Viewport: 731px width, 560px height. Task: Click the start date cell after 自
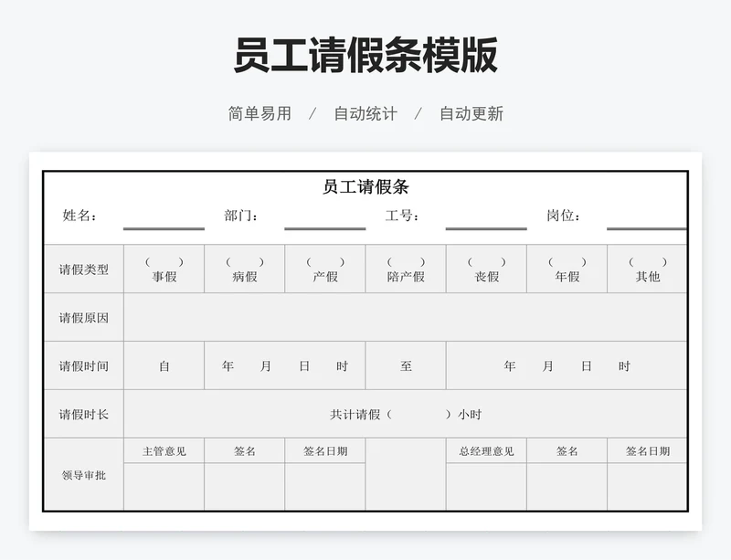coord(285,366)
